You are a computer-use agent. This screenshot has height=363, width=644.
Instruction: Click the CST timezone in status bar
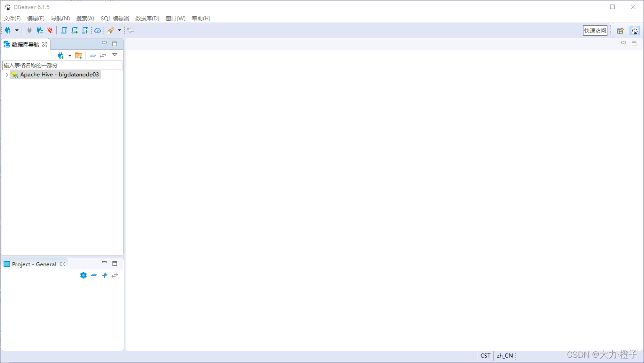(485, 356)
